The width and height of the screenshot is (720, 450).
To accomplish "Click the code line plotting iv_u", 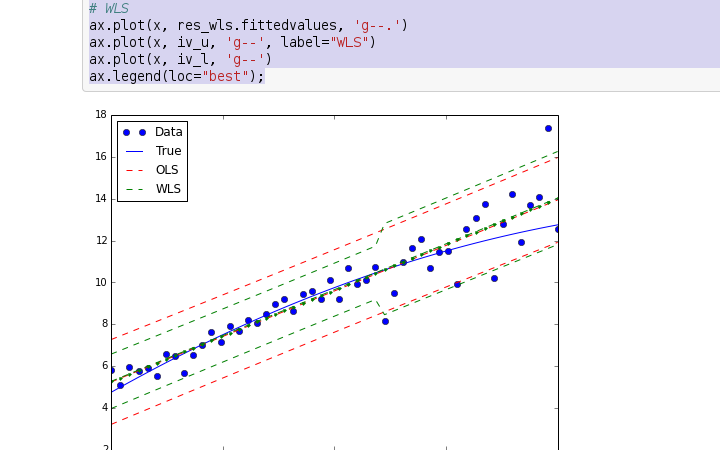I will 232,42.
